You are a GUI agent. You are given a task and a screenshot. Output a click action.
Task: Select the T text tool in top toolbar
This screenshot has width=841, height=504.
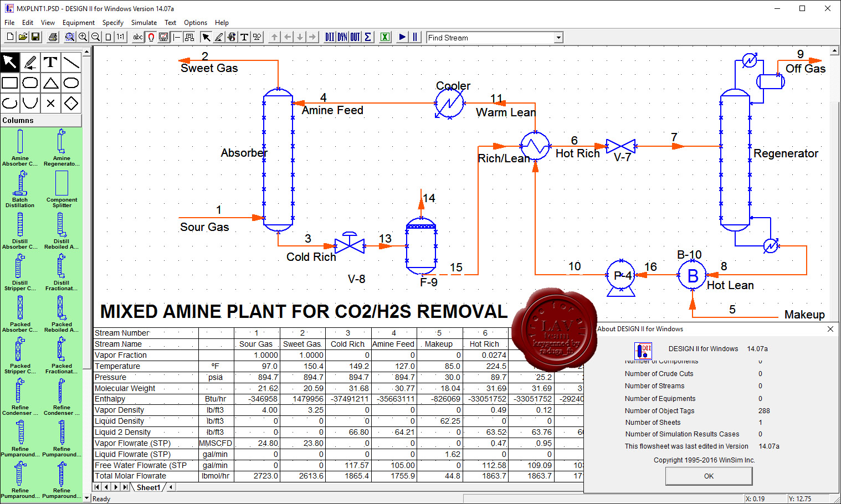(244, 37)
